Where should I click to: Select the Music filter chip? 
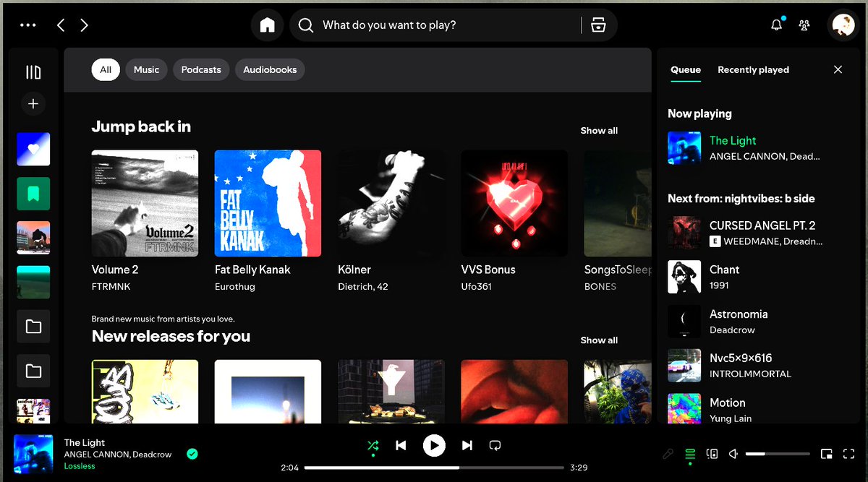(146, 69)
